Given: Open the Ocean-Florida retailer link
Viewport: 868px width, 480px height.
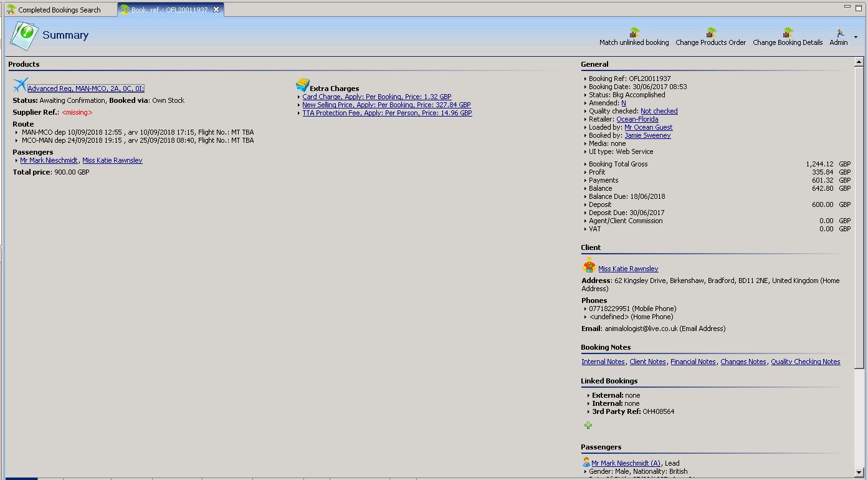Looking at the screenshot, I should click(x=637, y=120).
